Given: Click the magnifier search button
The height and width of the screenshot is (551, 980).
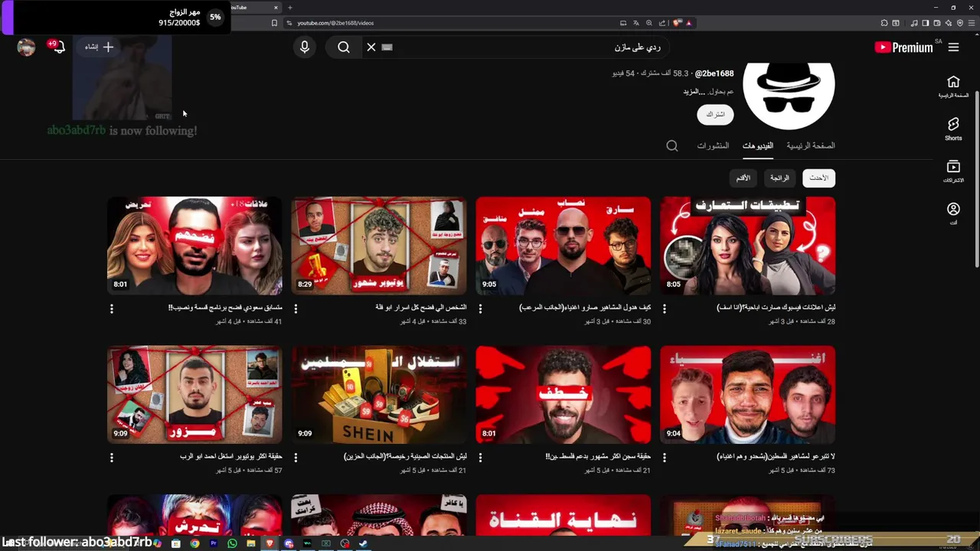Looking at the screenshot, I should [x=344, y=47].
